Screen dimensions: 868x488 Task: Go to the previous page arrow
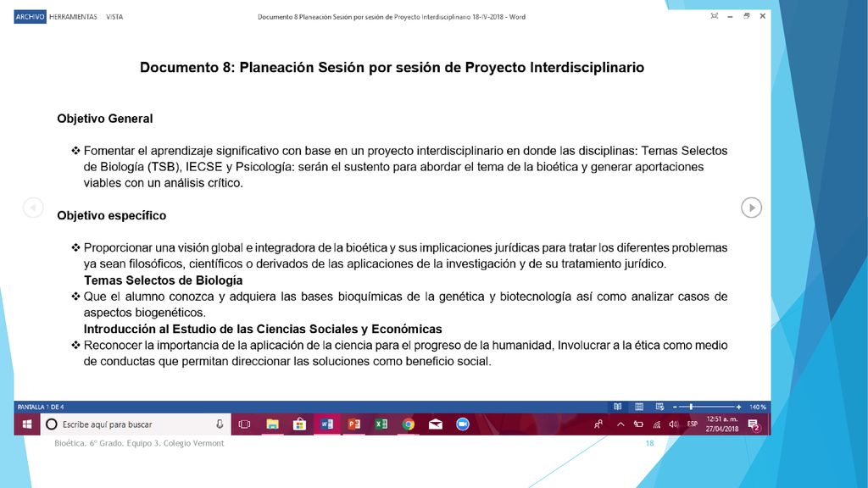click(33, 208)
